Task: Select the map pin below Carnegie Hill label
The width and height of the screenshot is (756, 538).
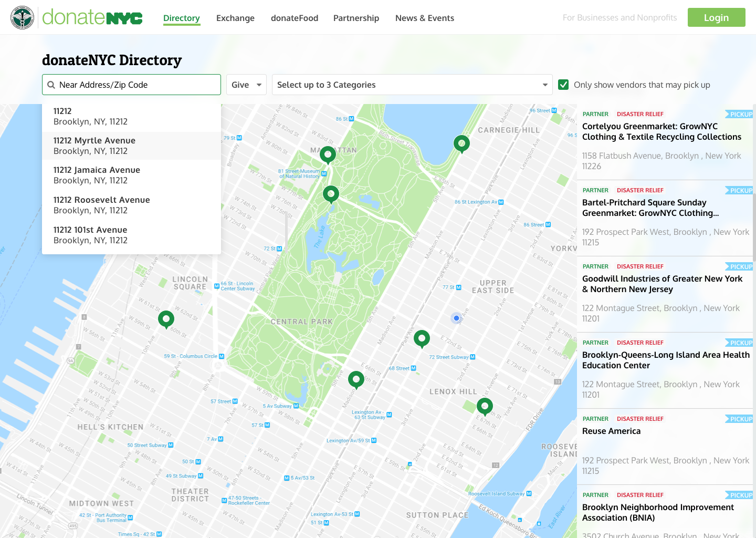Action: pos(461,144)
